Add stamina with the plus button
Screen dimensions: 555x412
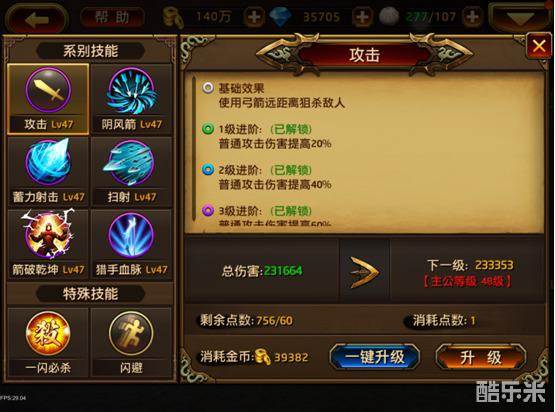473,17
